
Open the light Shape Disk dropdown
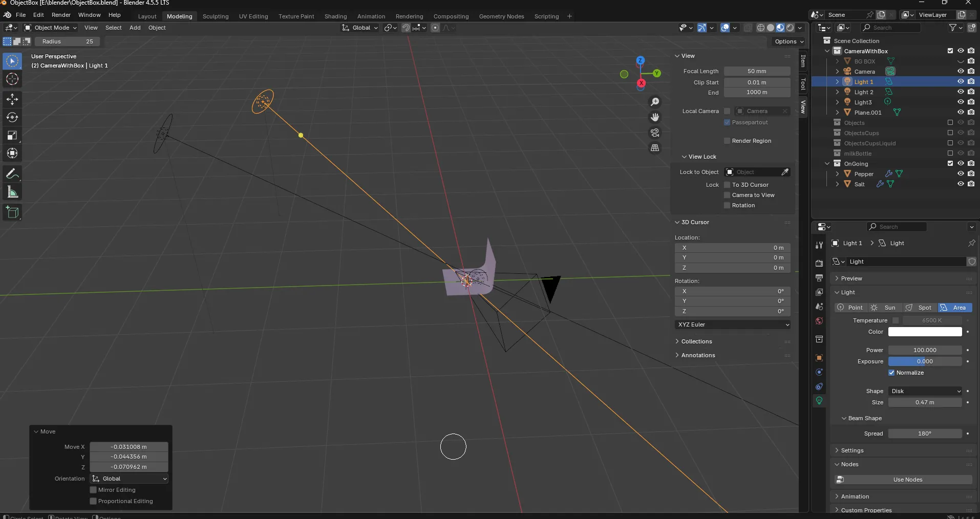[926, 391]
